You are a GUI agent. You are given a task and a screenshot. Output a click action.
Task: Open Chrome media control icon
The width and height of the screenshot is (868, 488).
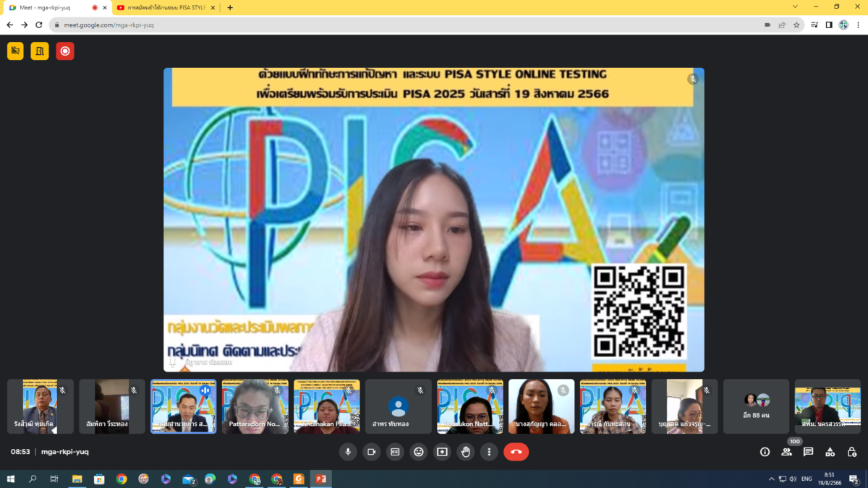(x=814, y=25)
